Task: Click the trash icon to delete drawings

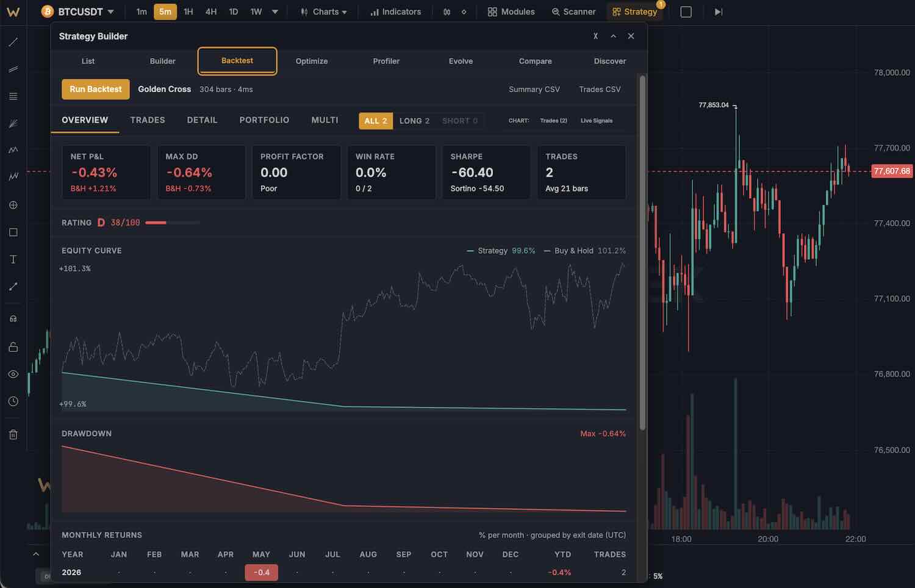Action: coord(13,435)
